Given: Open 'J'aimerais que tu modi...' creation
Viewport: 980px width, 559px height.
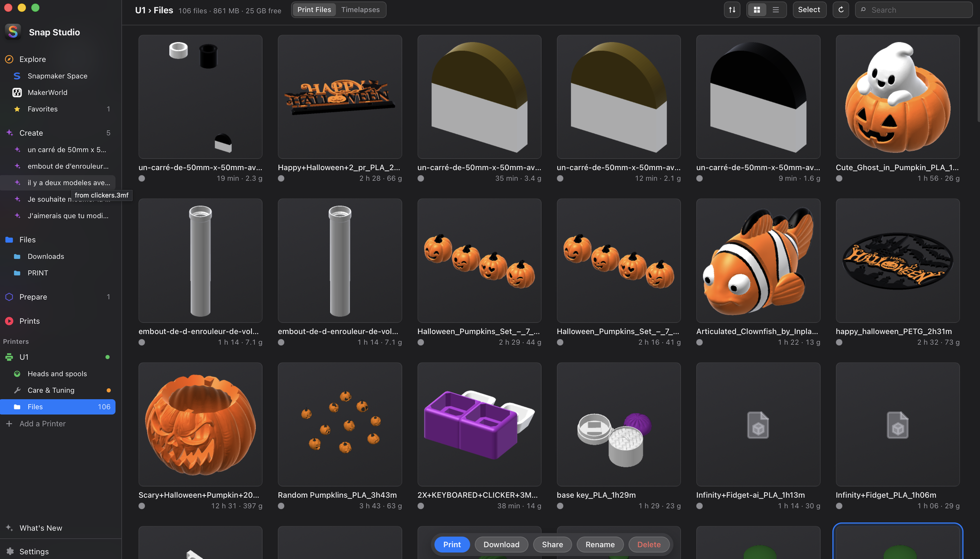Looking at the screenshot, I should (x=57, y=216).
